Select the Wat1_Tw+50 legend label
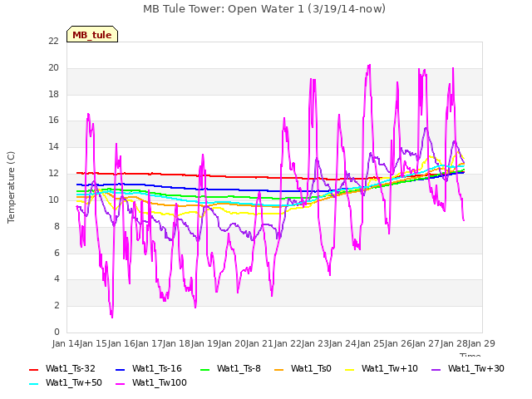 click(74, 383)
